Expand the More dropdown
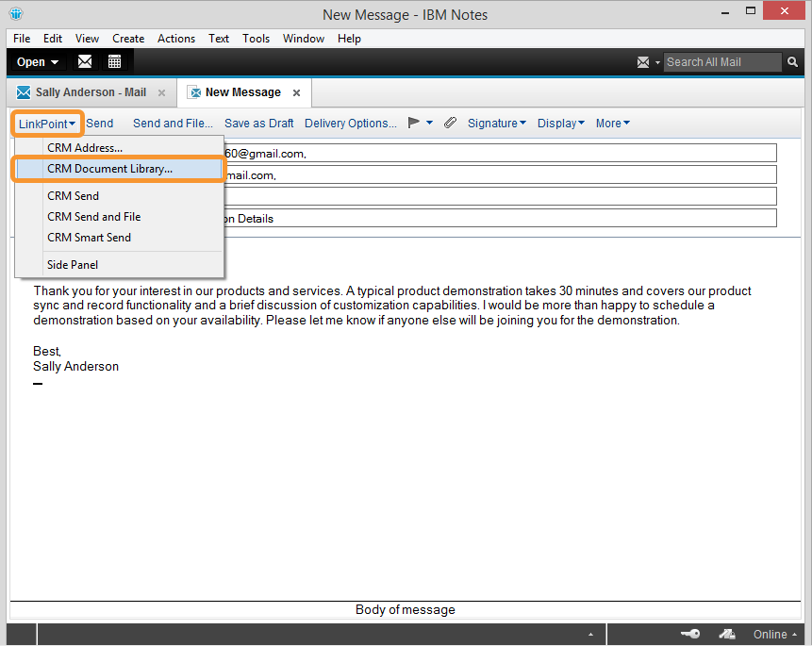 click(x=613, y=124)
